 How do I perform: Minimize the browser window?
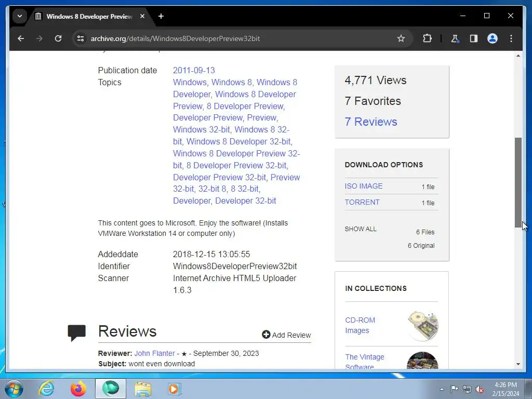pos(463,16)
